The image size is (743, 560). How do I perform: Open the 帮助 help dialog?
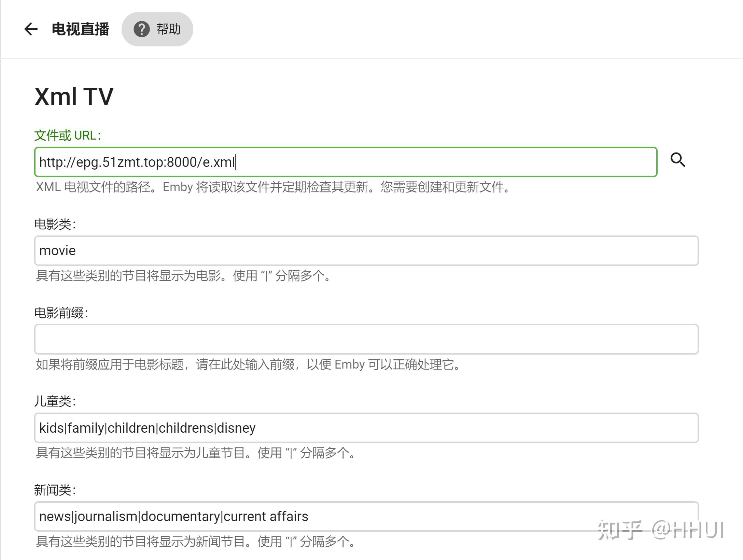click(x=158, y=29)
